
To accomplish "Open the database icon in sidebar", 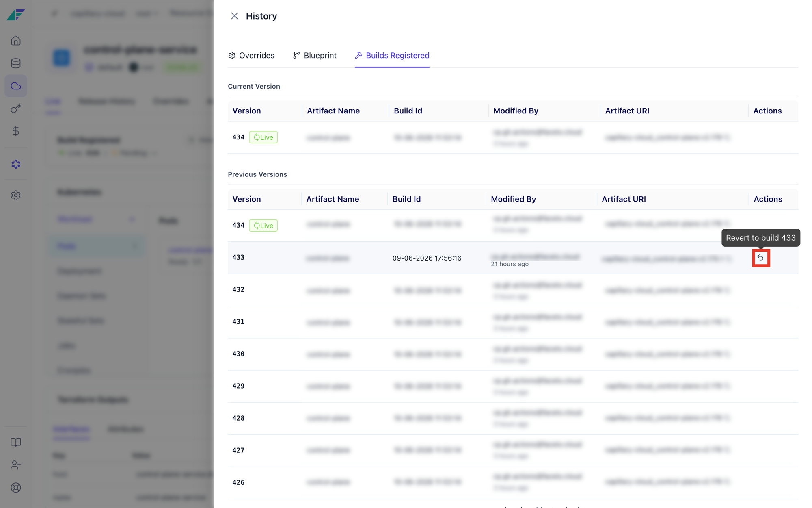I will pos(16,63).
